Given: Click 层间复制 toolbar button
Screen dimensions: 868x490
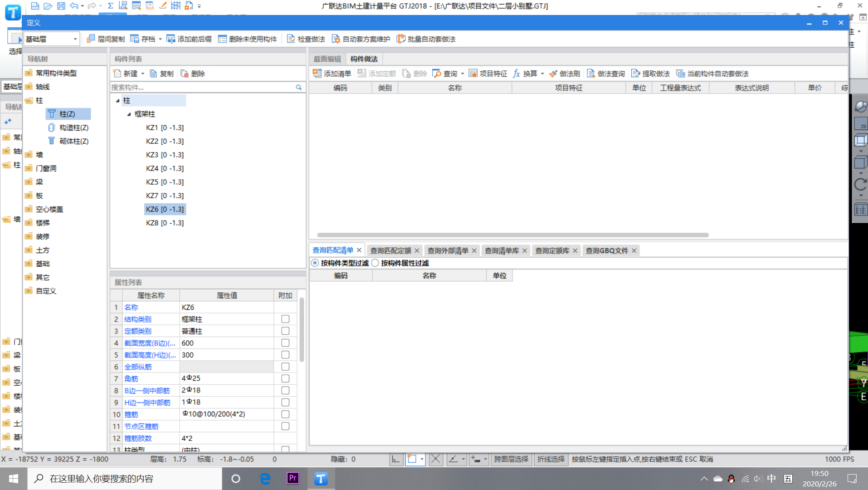Looking at the screenshot, I should [105, 39].
